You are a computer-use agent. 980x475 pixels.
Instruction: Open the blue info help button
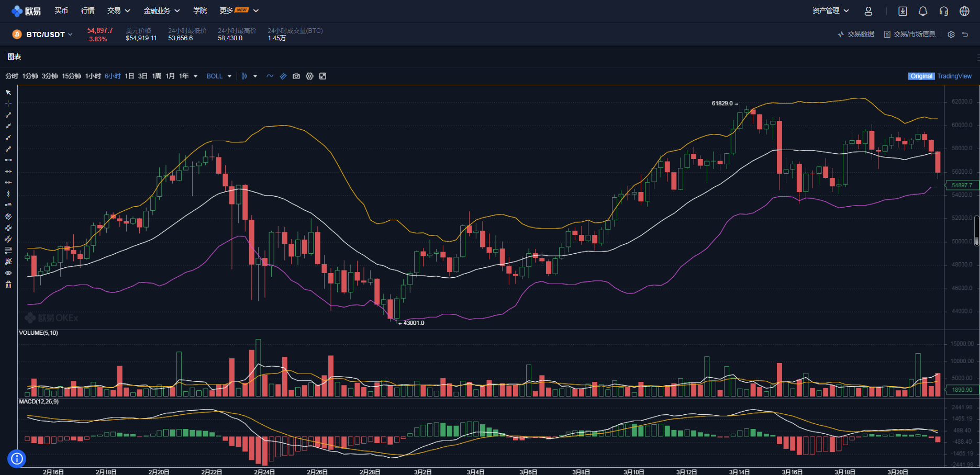(17, 459)
